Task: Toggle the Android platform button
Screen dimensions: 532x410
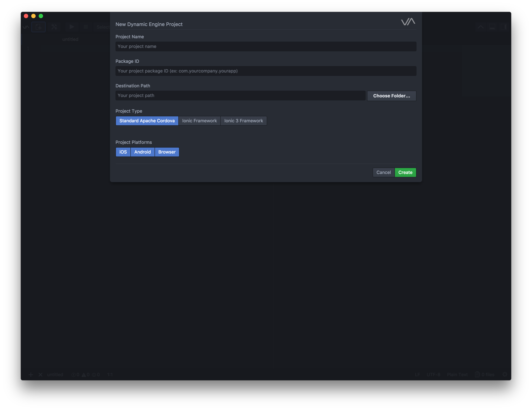Action: coord(142,152)
